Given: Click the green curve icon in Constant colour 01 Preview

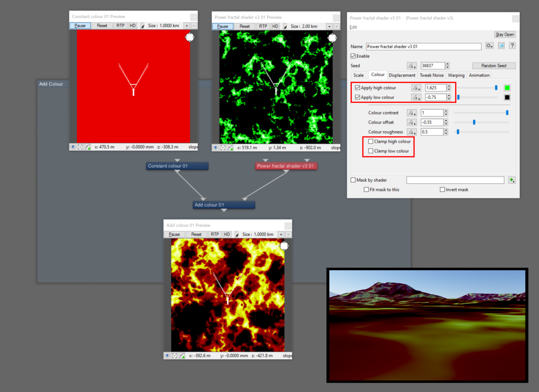Looking at the screenshot, I should 88,147.
